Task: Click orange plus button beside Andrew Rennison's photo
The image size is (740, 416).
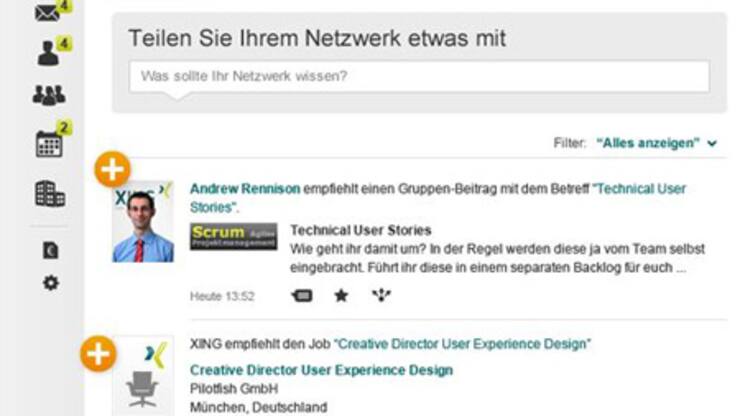Action: pyautogui.click(x=110, y=170)
